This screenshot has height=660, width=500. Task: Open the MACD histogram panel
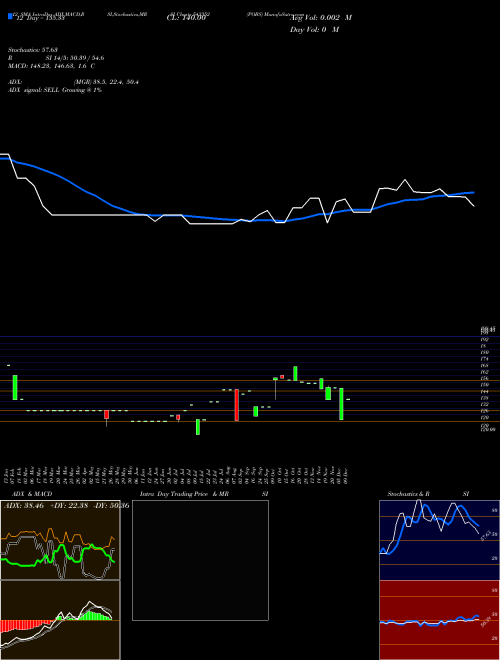tap(60, 620)
